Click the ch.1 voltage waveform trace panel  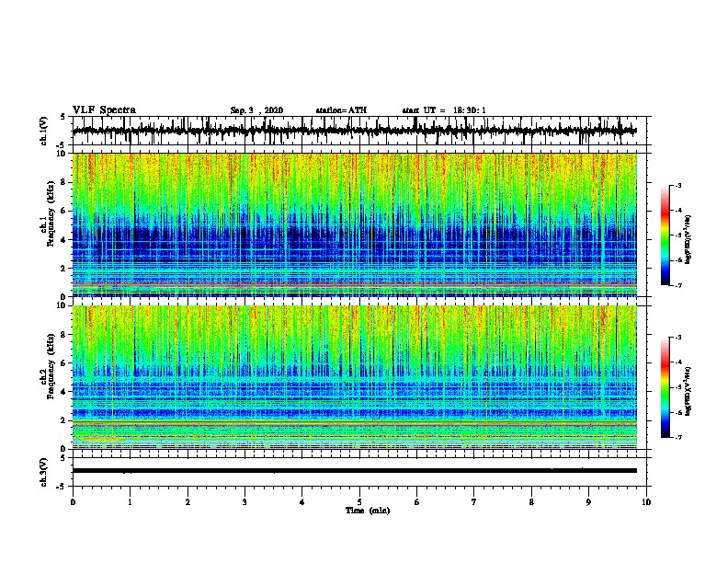click(358, 131)
